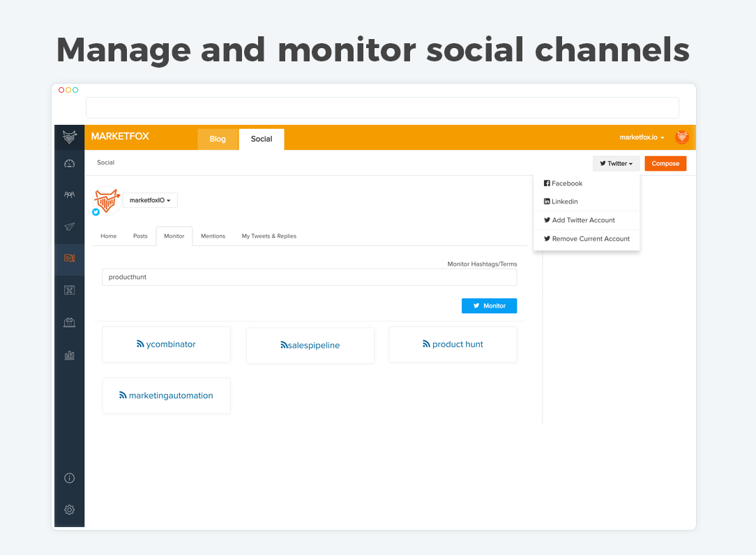Click the Monitor Hashtags/Terms label

[x=482, y=264]
